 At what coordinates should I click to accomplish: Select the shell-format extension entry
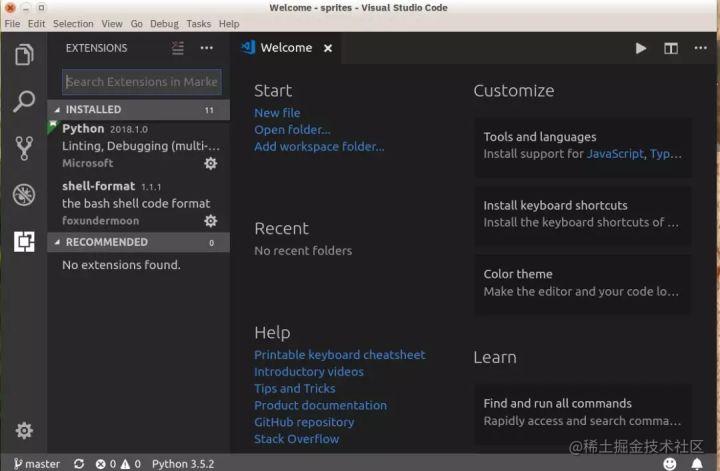pos(138,204)
